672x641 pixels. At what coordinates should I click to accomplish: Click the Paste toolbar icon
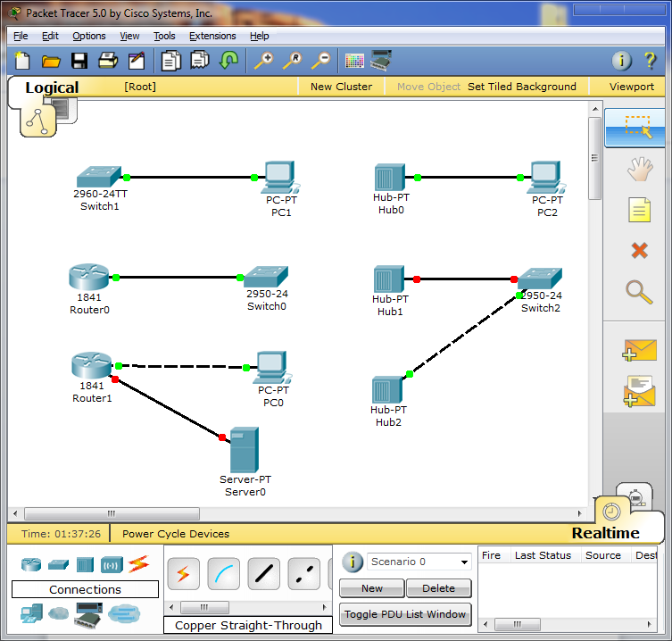200,60
